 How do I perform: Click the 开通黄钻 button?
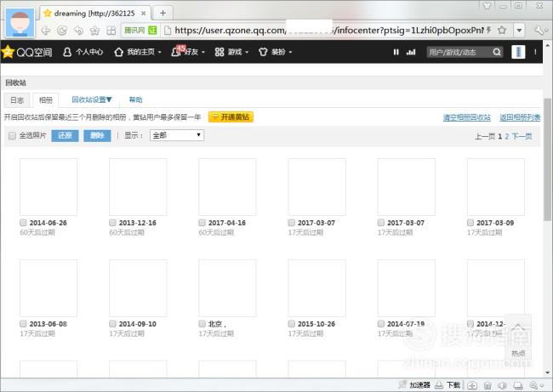click(231, 117)
